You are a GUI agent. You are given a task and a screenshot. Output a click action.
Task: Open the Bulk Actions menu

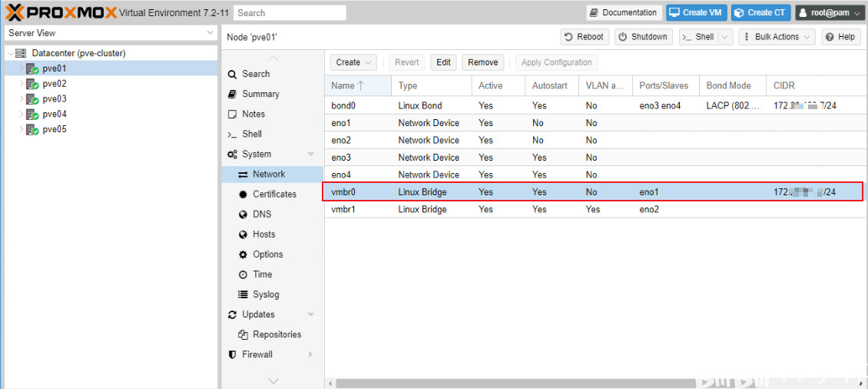[777, 37]
